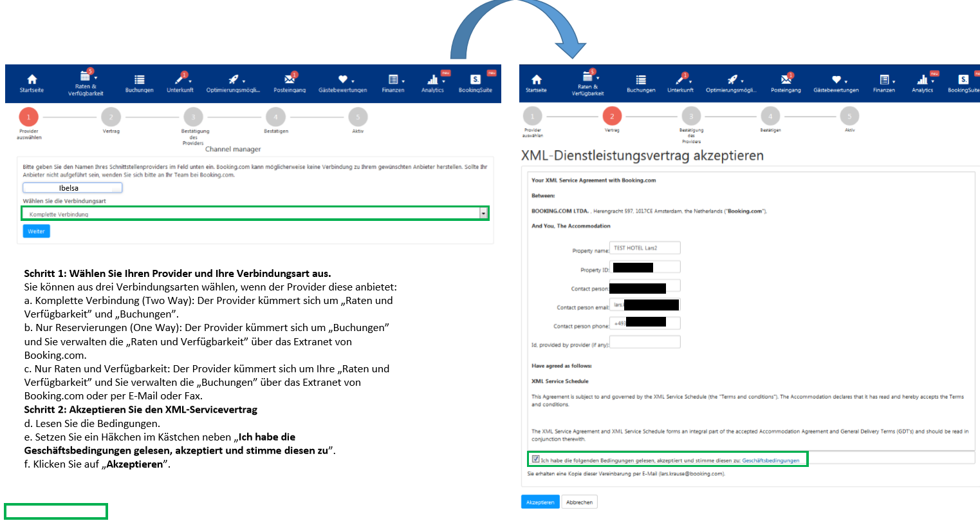Select step 2 'Vertrag' circle on XML contract screen
Screen dimensions: 980x532
tap(611, 116)
